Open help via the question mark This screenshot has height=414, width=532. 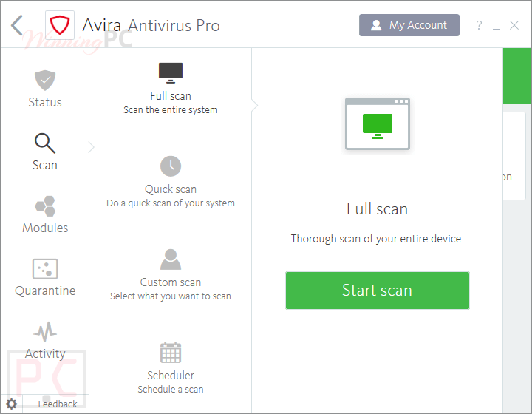[x=479, y=25]
